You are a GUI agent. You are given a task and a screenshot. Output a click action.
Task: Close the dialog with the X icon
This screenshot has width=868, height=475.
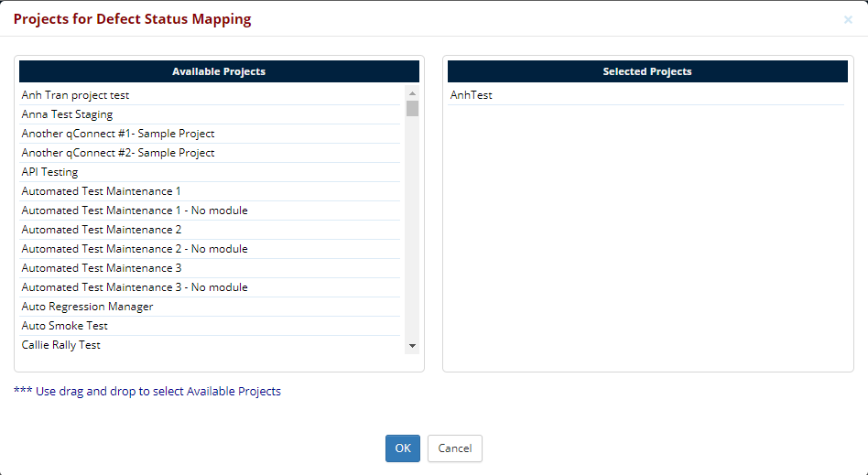pos(848,19)
